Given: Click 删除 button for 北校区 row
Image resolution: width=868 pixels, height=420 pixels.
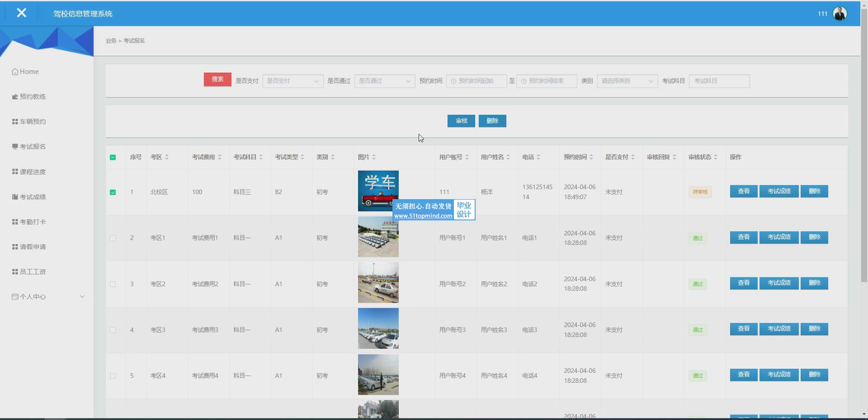Looking at the screenshot, I should (x=814, y=191).
